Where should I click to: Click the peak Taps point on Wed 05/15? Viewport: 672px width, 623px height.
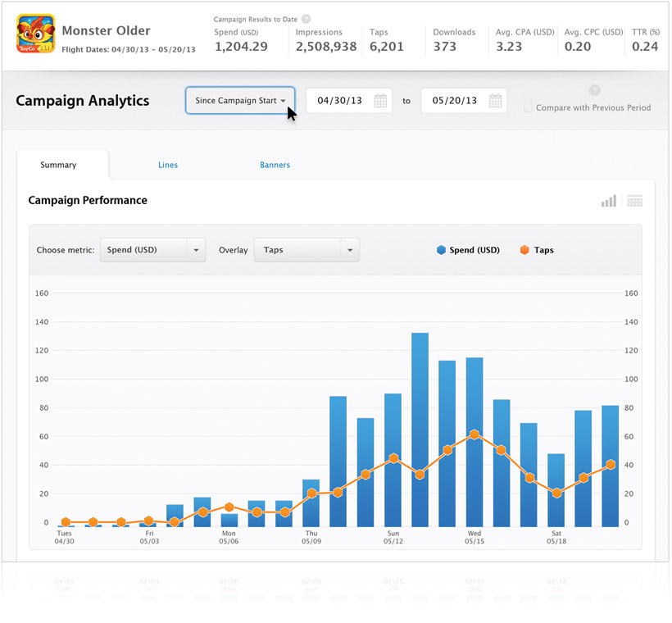coord(474,434)
